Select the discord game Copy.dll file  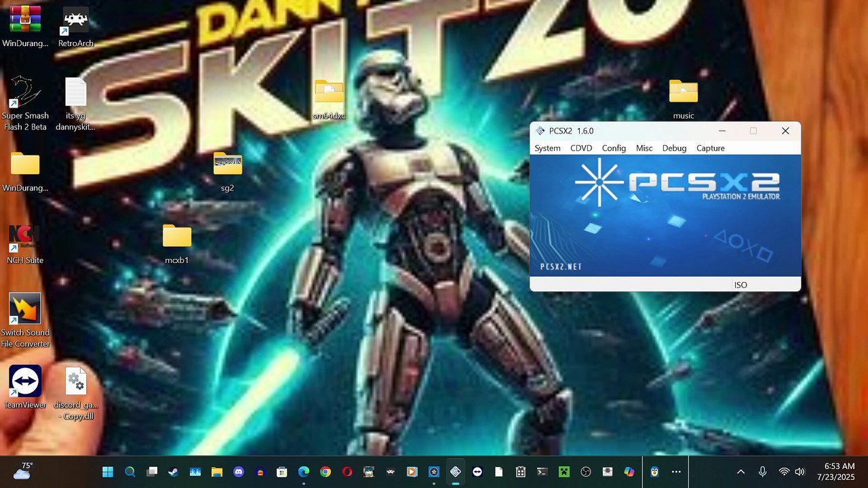coord(75,394)
